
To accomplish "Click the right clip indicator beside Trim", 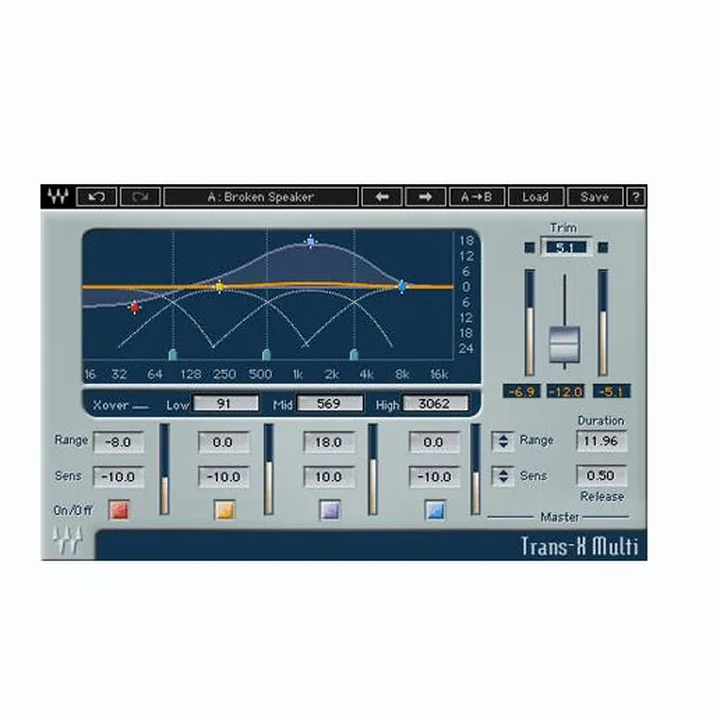I will [x=602, y=248].
